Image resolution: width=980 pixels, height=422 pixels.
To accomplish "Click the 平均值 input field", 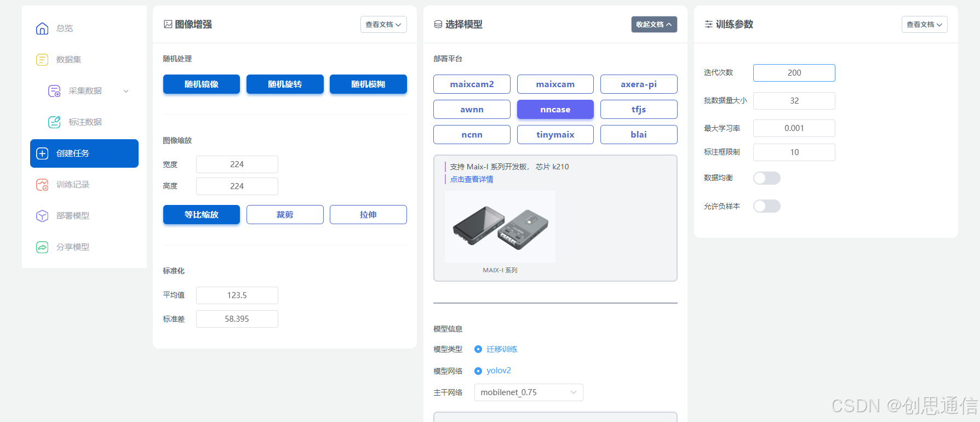I will pos(237,295).
